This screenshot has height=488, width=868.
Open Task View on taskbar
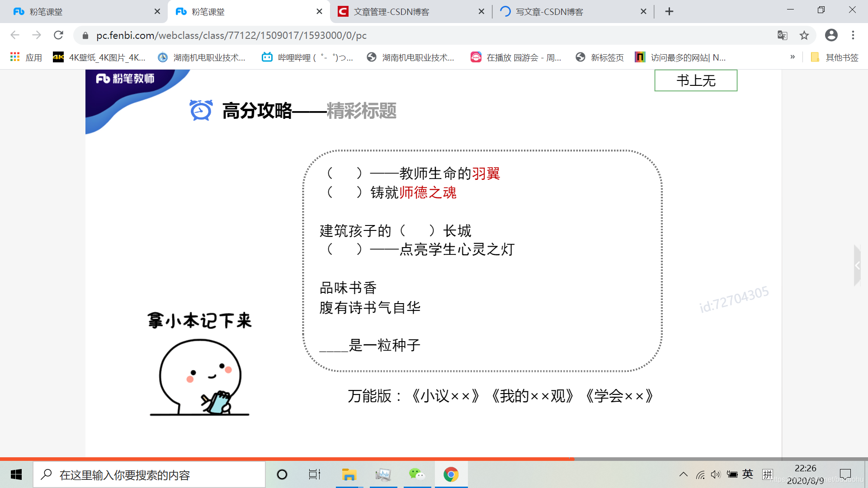point(315,474)
